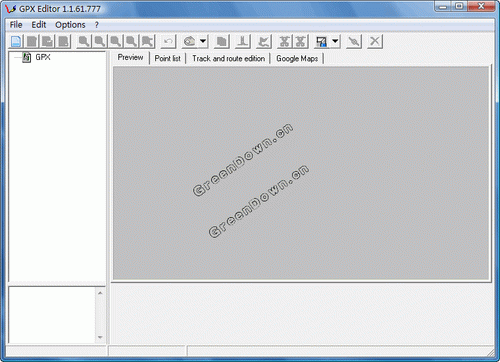Click the New file toolbar icon
The image size is (500, 362).
click(16, 41)
